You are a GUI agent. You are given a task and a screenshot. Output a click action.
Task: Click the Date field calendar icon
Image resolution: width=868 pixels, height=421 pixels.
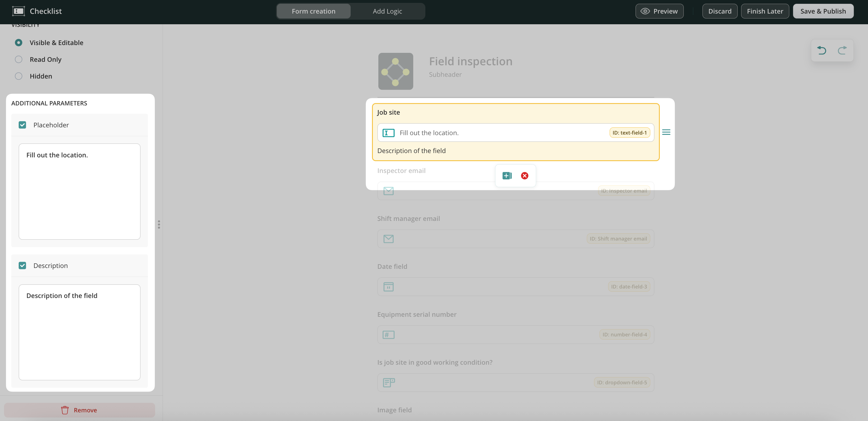pyautogui.click(x=388, y=287)
